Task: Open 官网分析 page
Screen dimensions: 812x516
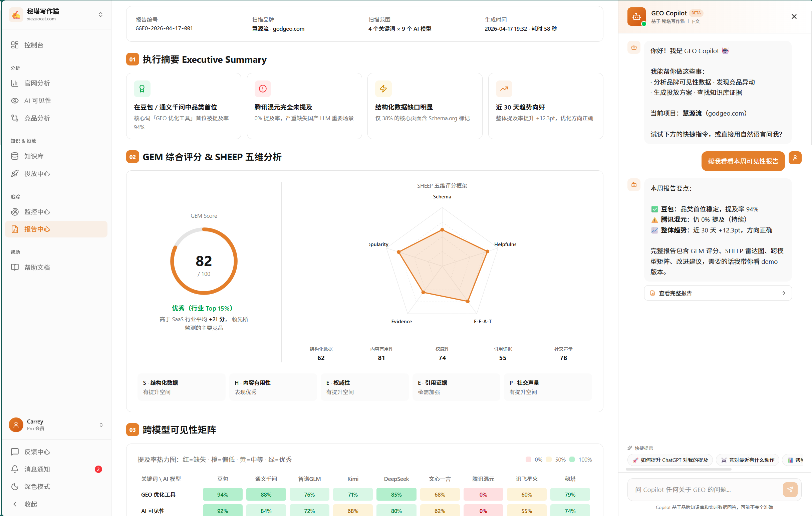Action: click(56, 83)
